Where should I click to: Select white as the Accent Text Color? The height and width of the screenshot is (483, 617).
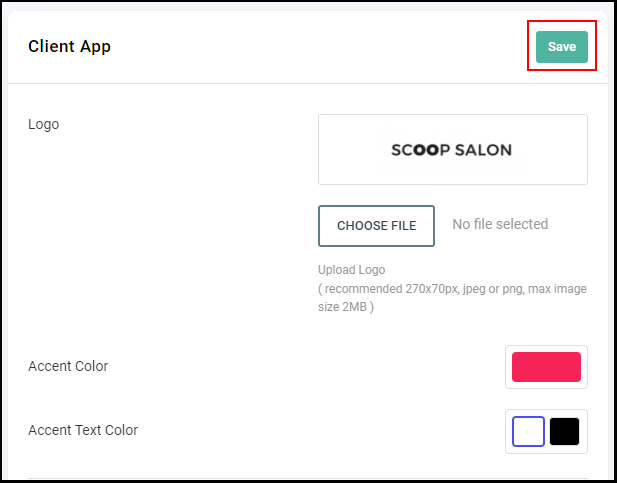(x=528, y=431)
